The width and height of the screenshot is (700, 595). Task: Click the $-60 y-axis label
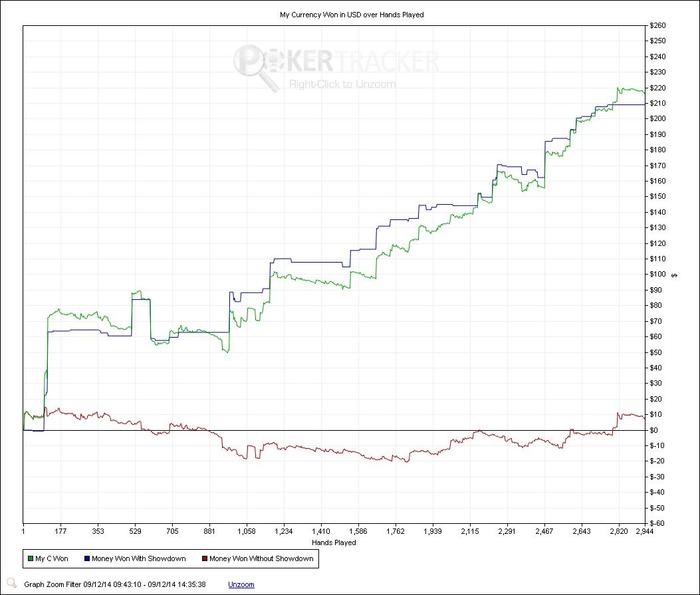tap(655, 523)
